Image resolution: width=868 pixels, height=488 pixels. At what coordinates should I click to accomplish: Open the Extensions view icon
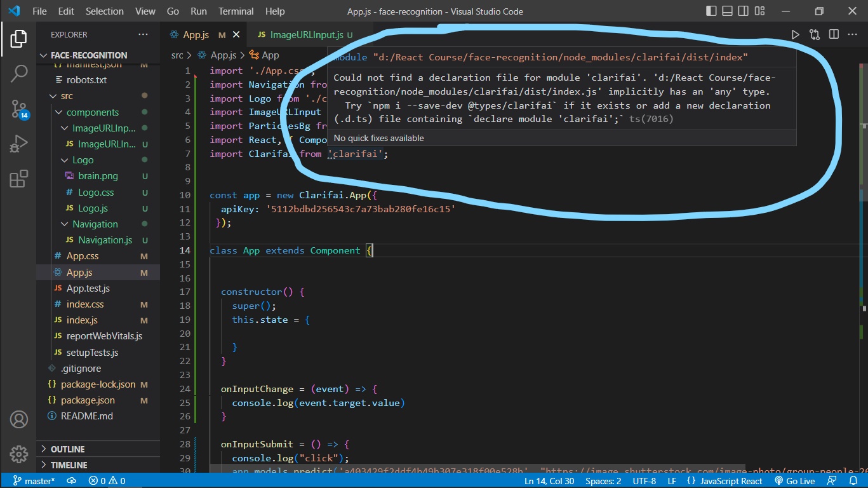click(18, 179)
